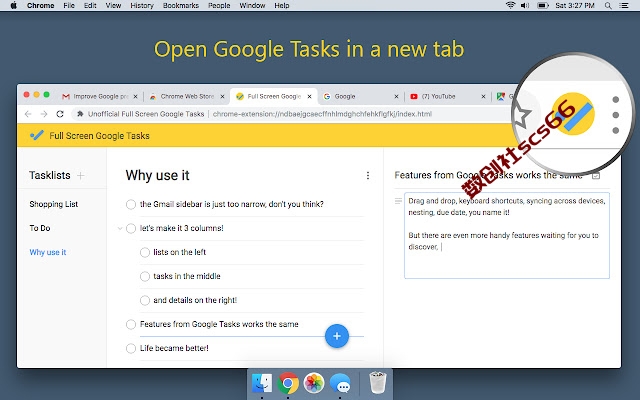Select the Why use it tasklist

(x=47, y=252)
